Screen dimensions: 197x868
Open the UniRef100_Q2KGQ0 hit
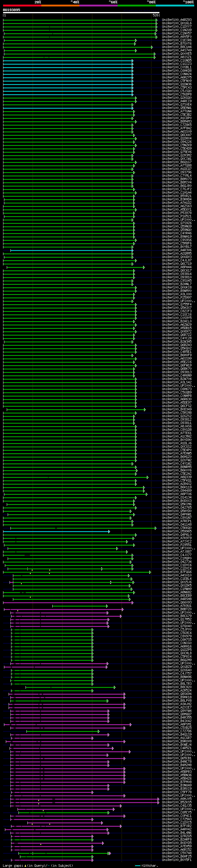point(177,98)
